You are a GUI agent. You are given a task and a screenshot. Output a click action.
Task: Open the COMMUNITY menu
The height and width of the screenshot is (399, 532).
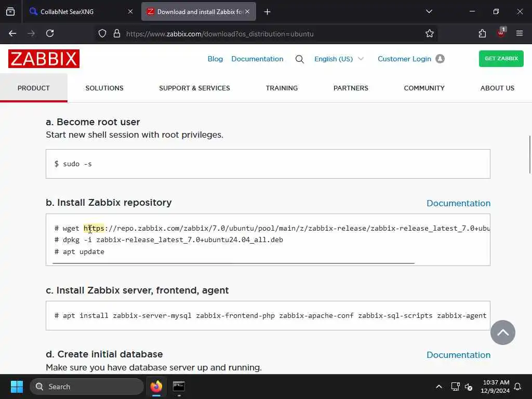pos(424,88)
